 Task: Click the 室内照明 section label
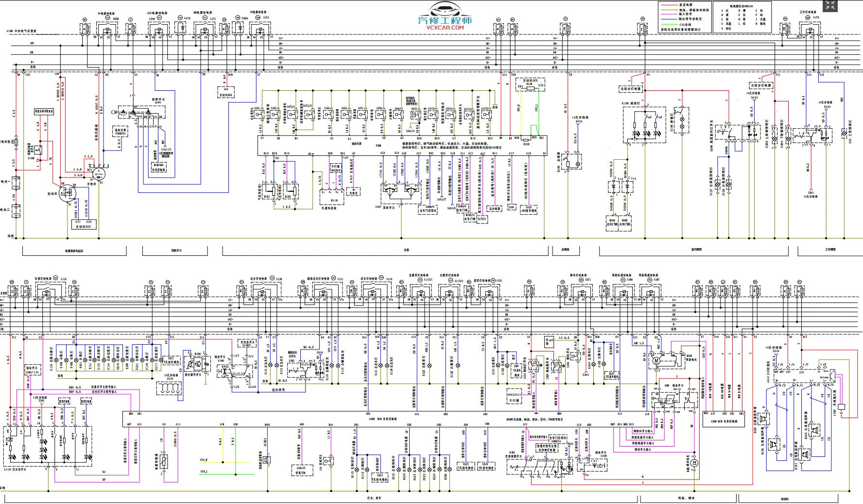tap(696, 250)
